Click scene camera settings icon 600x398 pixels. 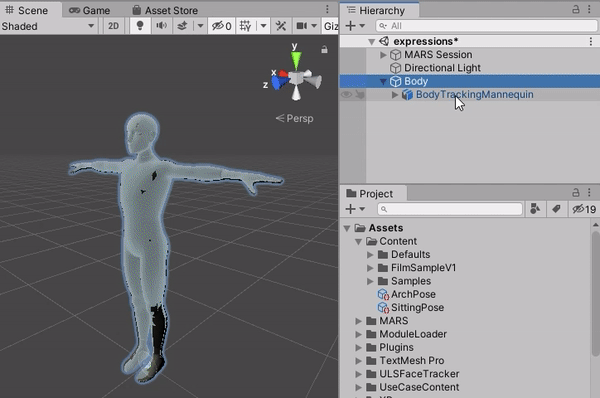pos(302,26)
